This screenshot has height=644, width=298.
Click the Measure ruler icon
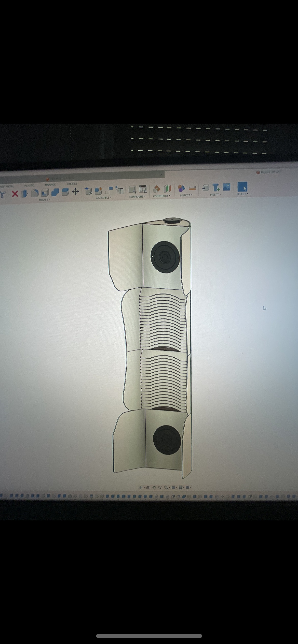(192, 188)
